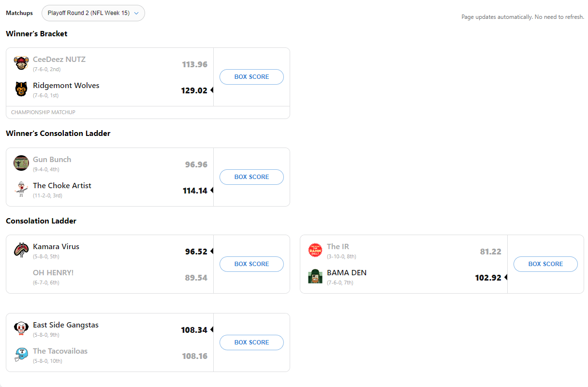Click The Tacovailoas helmet logo
588x387 pixels.
pyautogui.click(x=21, y=355)
